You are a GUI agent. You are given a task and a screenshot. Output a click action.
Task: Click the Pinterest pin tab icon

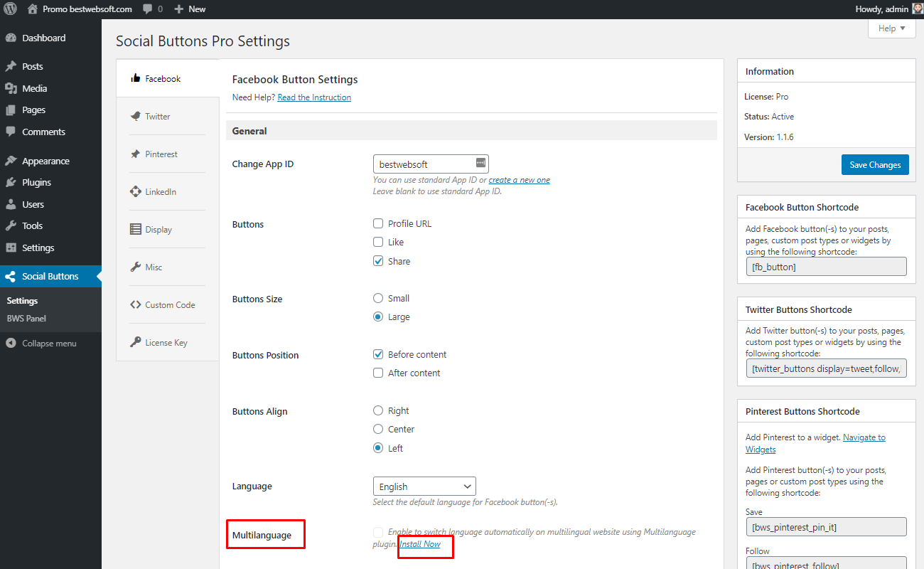135,154
